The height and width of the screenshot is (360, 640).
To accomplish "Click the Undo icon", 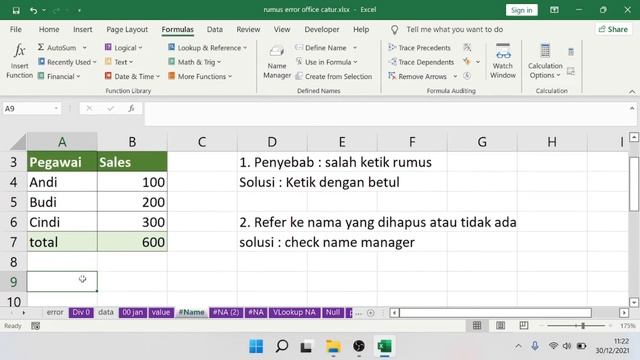I will coord(33,10).
